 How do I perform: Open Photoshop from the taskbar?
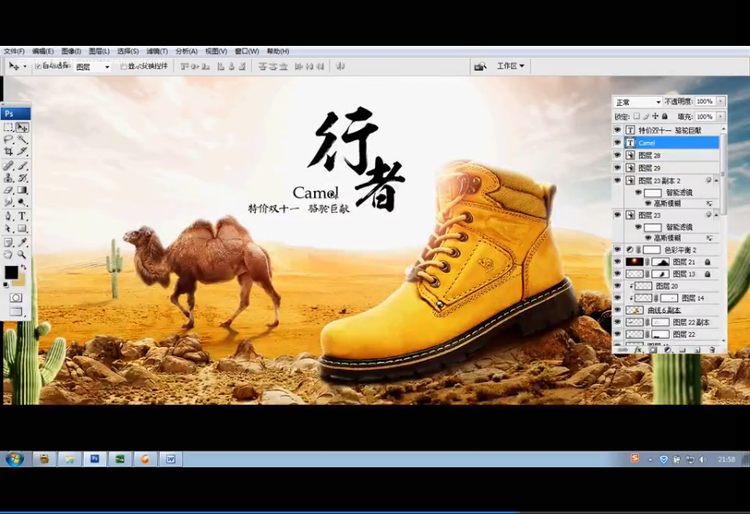tap(95, 459)
